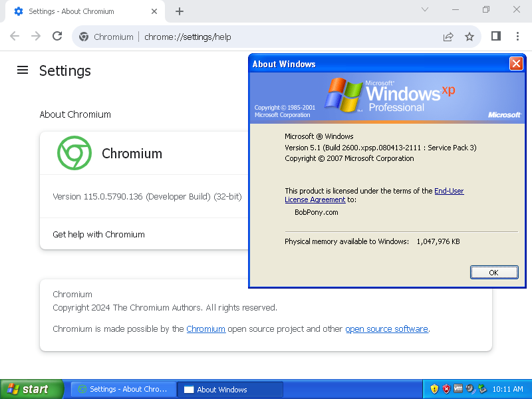Click the share page icon
Screen dimensions: 532x399
point(448,37)
